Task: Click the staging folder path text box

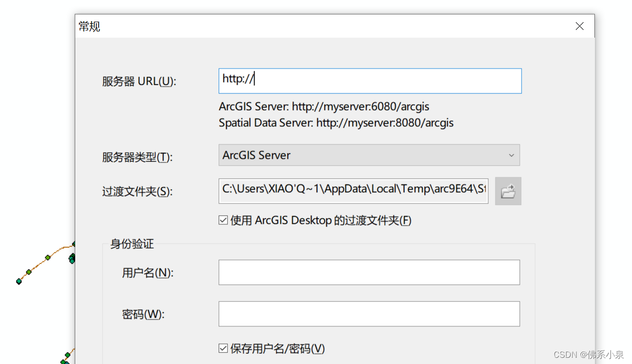Action: (x=353, y=191)
